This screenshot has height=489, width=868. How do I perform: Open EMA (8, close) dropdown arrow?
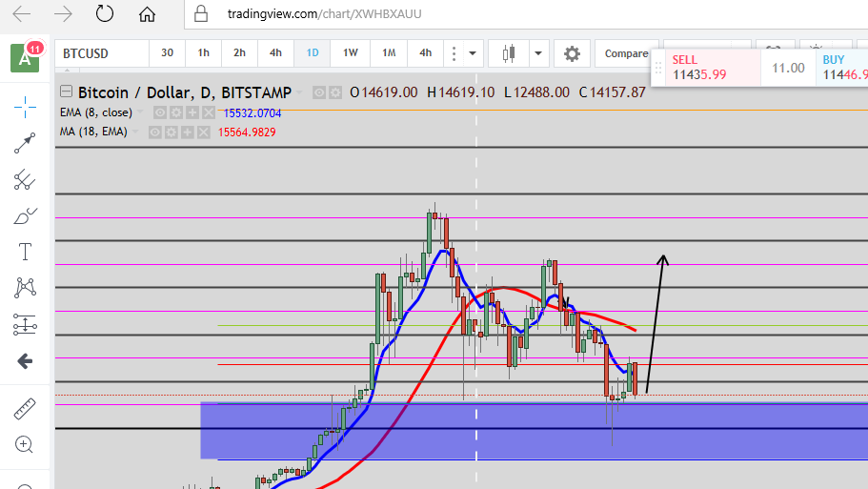pos(140,112)
